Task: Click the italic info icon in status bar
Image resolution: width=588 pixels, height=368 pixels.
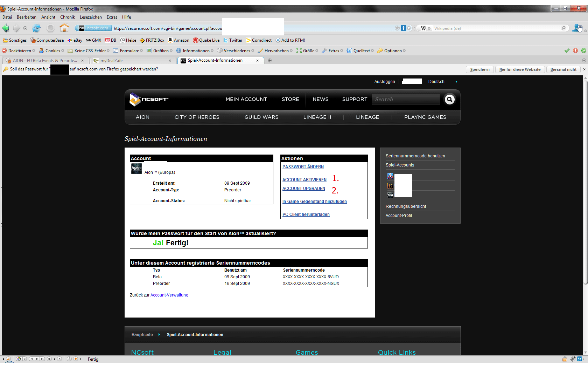Action: (69, 359)
